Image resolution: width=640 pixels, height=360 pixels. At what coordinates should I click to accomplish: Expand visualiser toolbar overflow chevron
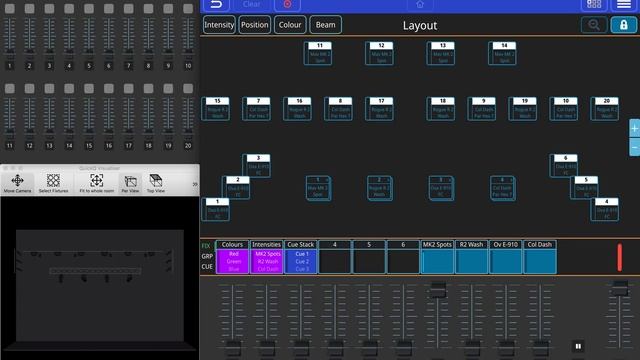tap(195, 184)
